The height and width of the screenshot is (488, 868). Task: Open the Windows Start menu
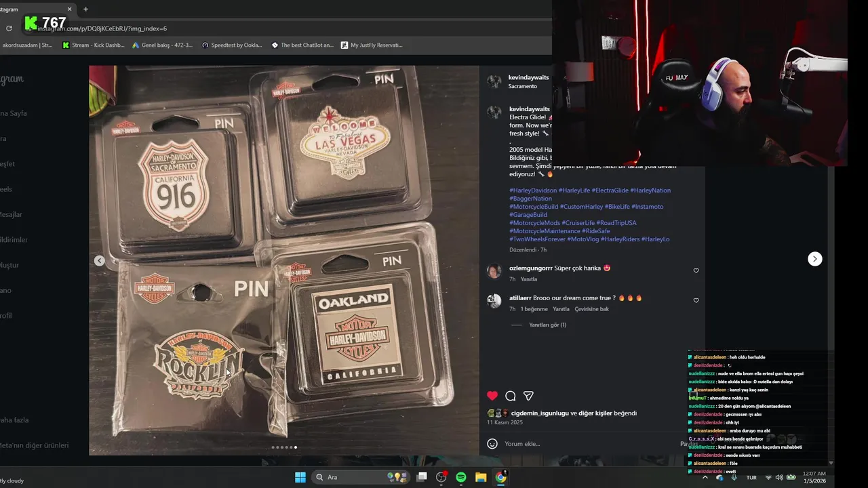(300, 477)
